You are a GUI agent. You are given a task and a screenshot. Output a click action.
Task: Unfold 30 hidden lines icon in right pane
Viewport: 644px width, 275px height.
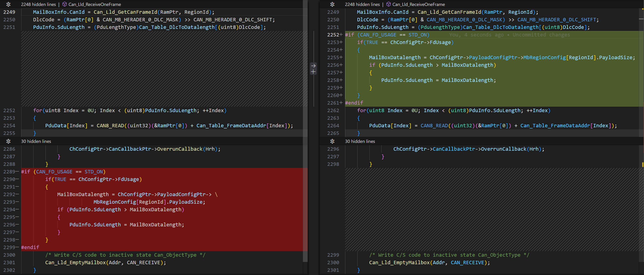[x=332, y=141]
